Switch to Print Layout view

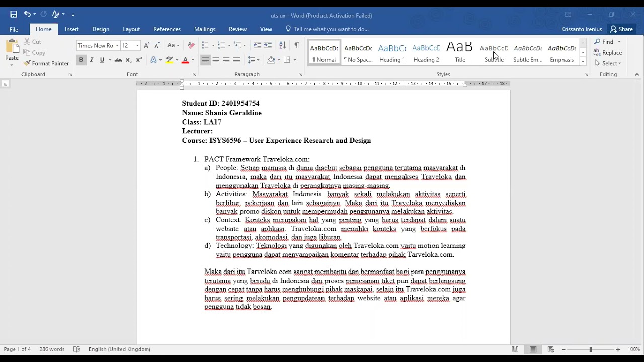tap(533, 349)
